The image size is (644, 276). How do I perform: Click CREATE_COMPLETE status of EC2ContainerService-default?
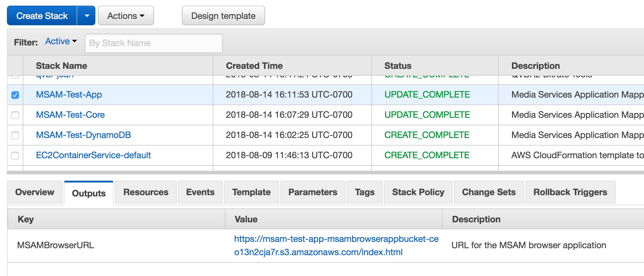click(x=427, y=155)
